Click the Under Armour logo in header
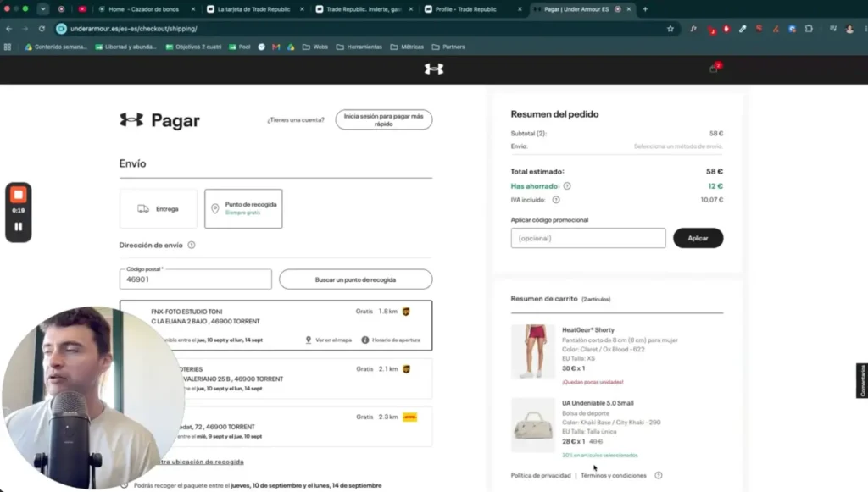868x492 pixels. tap(433, 69)
